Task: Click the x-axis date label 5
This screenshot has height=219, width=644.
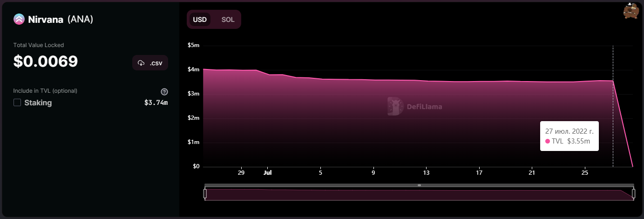Action: pos(320,172)
